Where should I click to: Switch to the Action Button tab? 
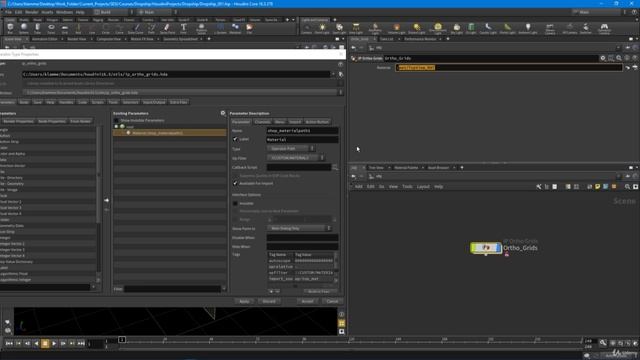click(x=317, y=122)
